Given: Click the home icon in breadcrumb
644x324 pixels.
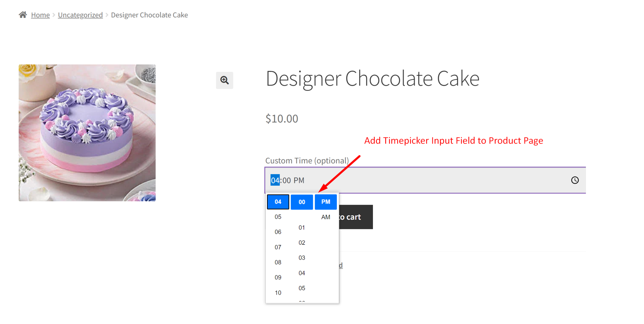Looking at the screenshot, I should click(23, 15).
